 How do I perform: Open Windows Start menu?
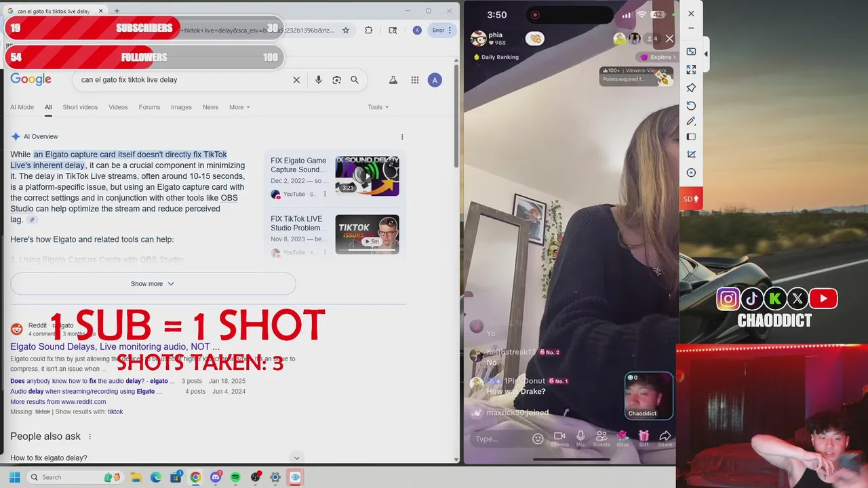tap(14, 477)
